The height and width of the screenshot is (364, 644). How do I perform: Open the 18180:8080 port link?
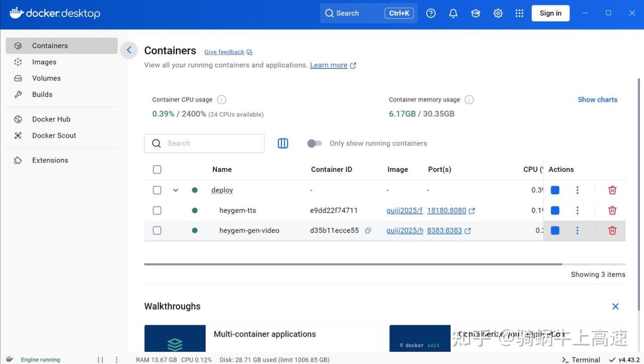(x=447, y=211)
